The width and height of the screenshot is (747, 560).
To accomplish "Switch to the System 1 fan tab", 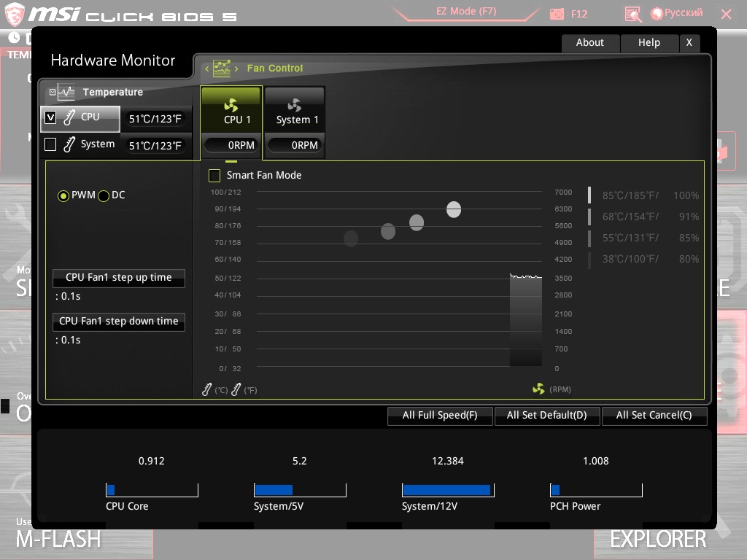I will coord(295,110).
